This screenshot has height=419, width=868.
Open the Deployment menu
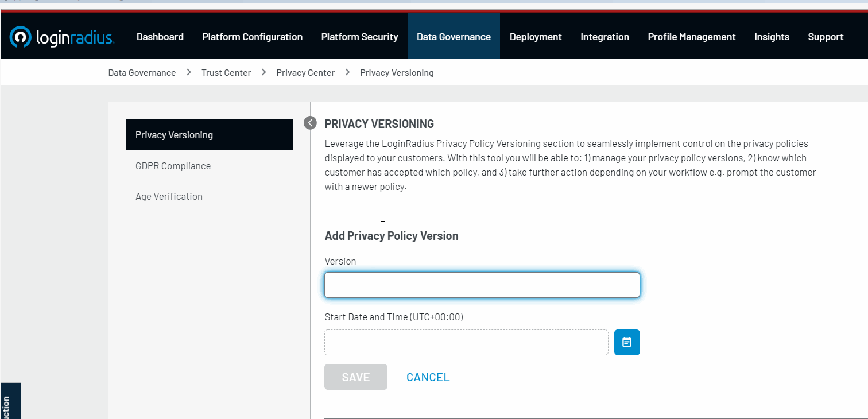tap(535, 37)
